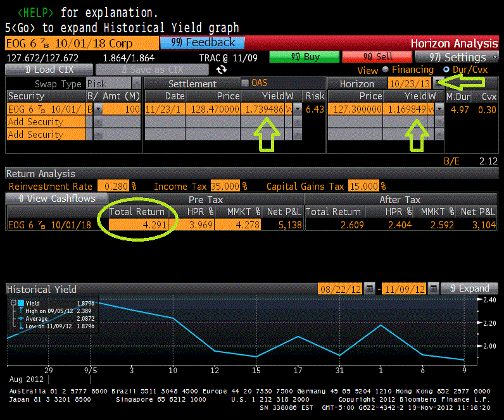This screenshot has height=420, width=504.
Task: Open the 97) Settings menu
Action: tap(457, 57)
